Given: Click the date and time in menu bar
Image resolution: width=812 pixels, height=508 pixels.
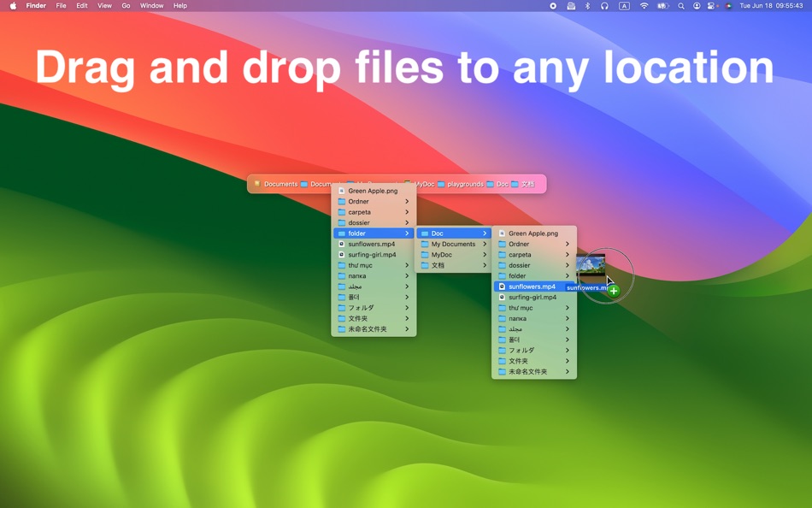Looking at the screenshot, I should point(771,6).
